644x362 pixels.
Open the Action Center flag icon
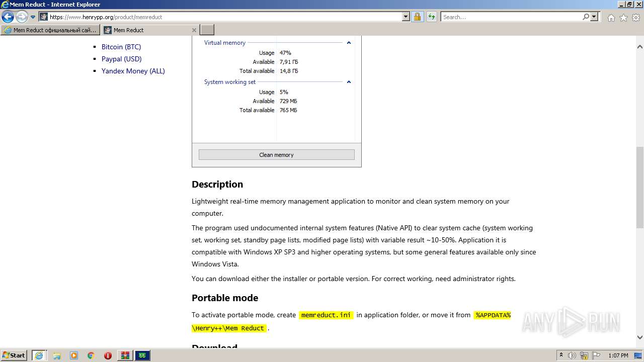596,355
